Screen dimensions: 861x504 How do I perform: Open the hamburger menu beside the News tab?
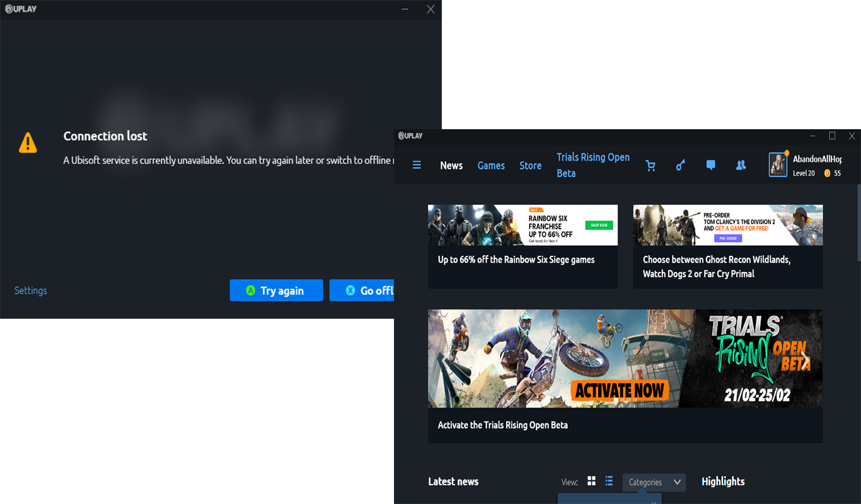pyautogui.click(x=417, y=165)
